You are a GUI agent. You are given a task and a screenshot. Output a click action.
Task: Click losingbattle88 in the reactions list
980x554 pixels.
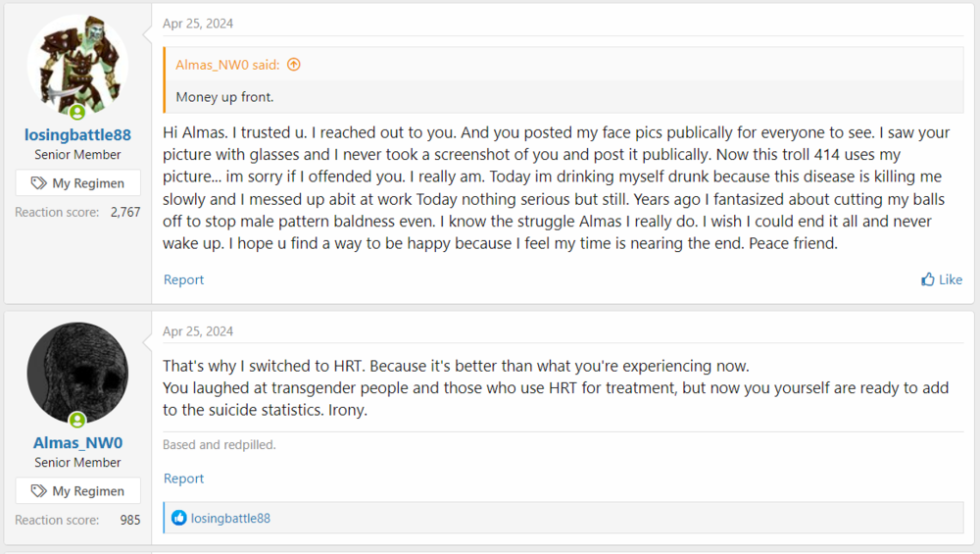click(x=230, y=518)
